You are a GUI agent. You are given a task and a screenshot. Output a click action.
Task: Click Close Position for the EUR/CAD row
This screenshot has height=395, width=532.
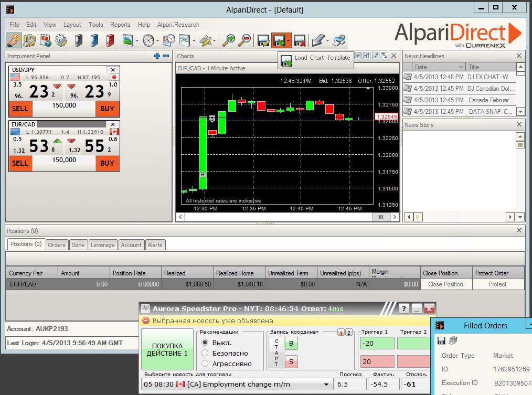click(445, 284)
